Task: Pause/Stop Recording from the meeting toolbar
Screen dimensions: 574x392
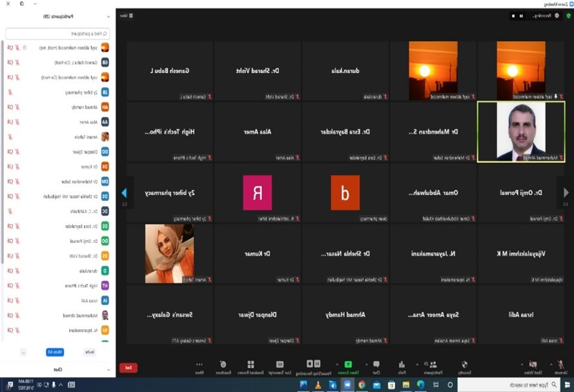Action: click(309, 366)
